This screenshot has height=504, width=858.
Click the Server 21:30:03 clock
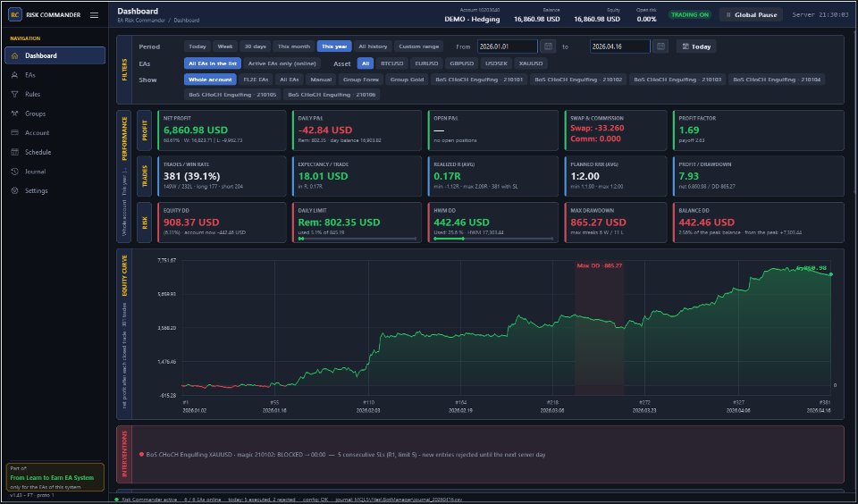pos(820,15)
